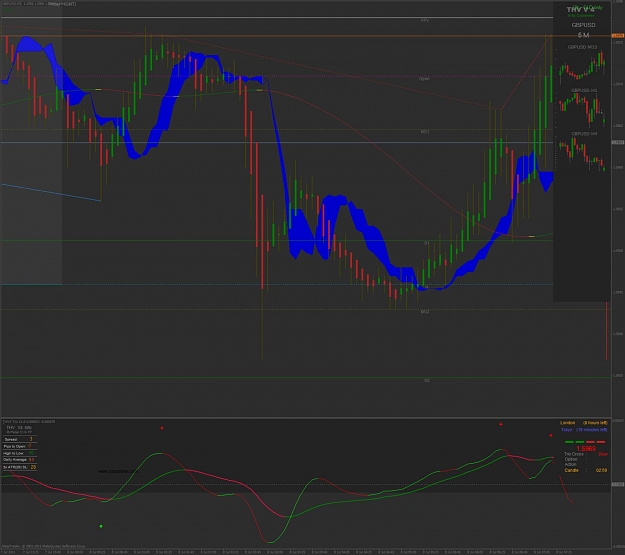Screen dimensions: 625x555
Task: Click the green dot signal in indicator window
Action: (x=101, y=526)
